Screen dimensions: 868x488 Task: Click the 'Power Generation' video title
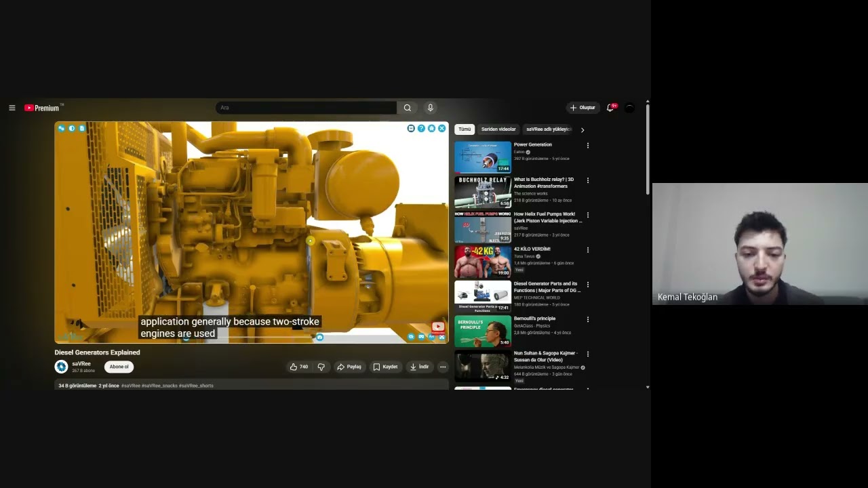coord(533,144)
